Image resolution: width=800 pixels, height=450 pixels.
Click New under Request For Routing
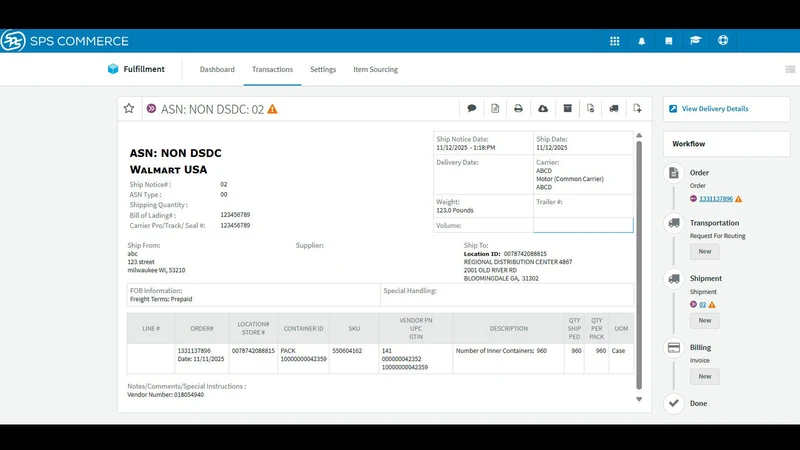coord(705,252)
